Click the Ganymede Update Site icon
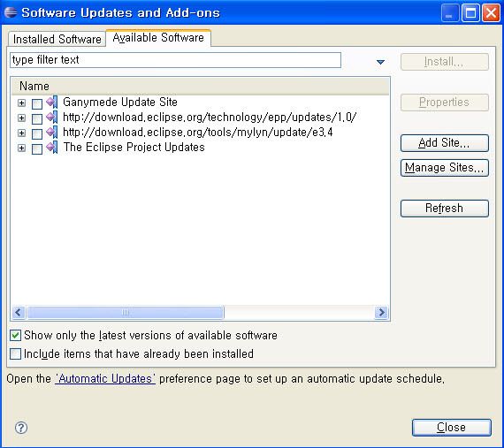 pyautogui.click(x=52, y=103)
